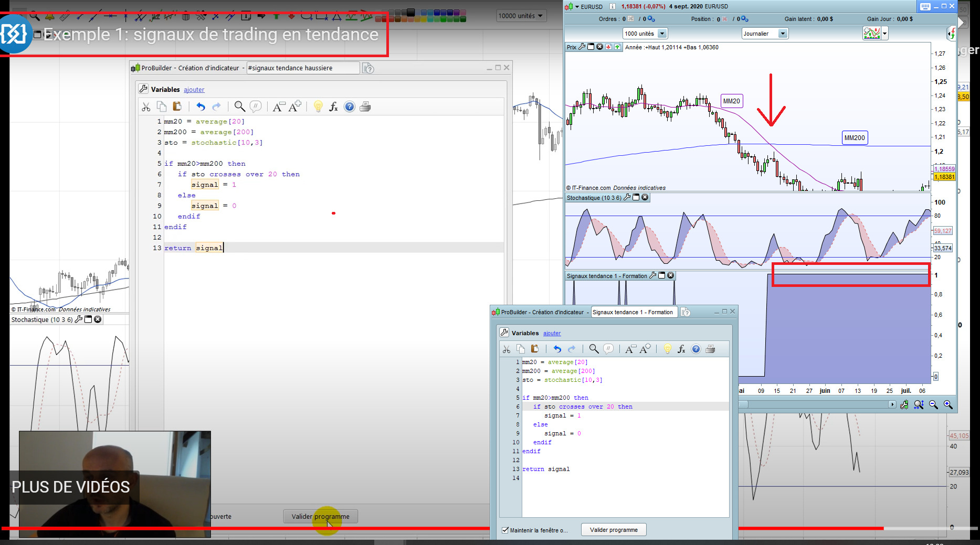Click the ajouter link in the large ProBuilder window
Viewport: 980px width, 545px height.
click(x=194, y=90)
